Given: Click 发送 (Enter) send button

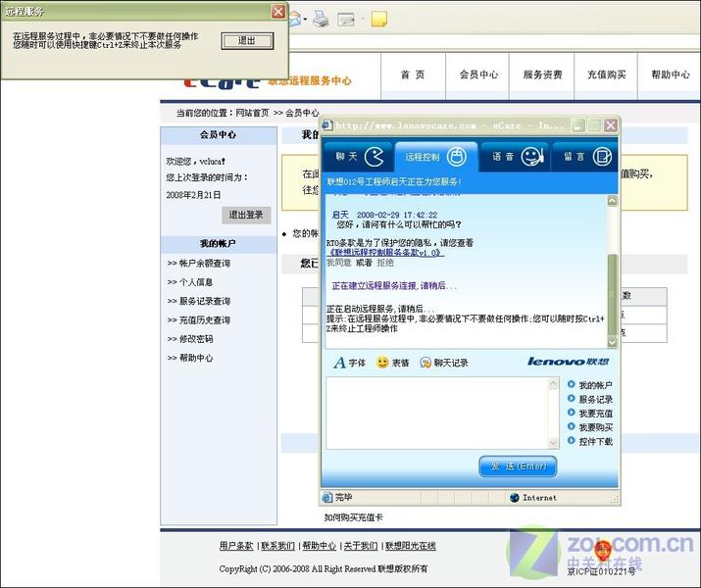Looking at the screenshot, I should click(518, 466).
